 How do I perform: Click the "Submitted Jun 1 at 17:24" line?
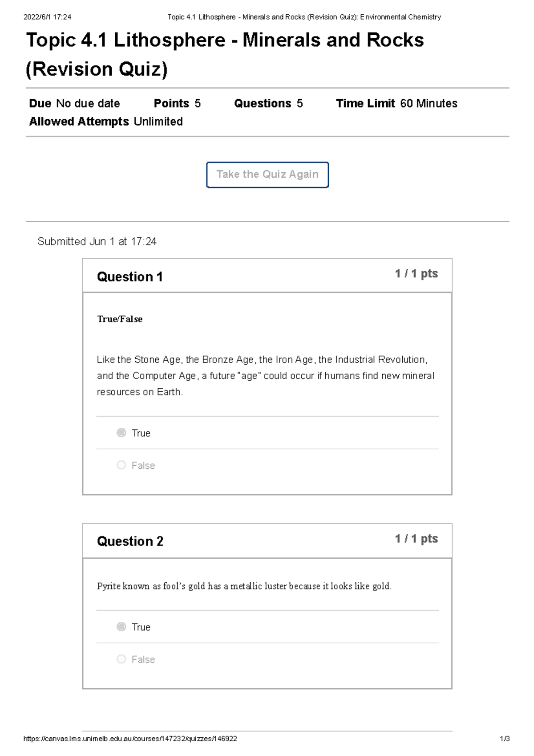tap(97, 242)
